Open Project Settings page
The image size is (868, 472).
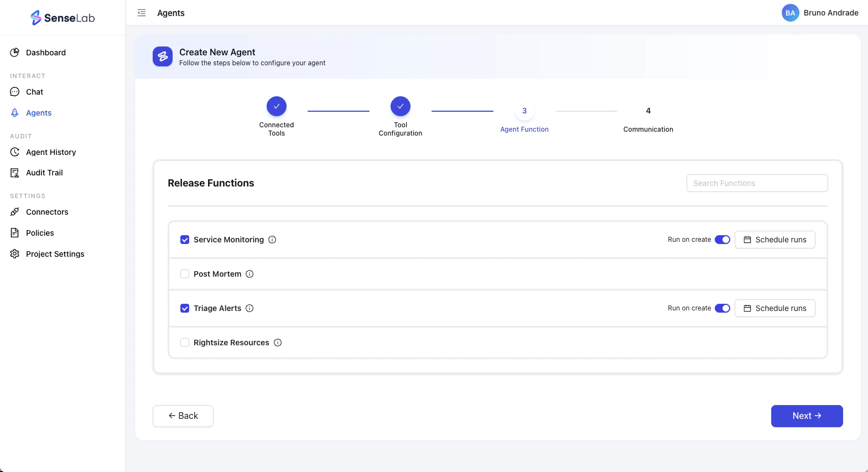(55, 254)
